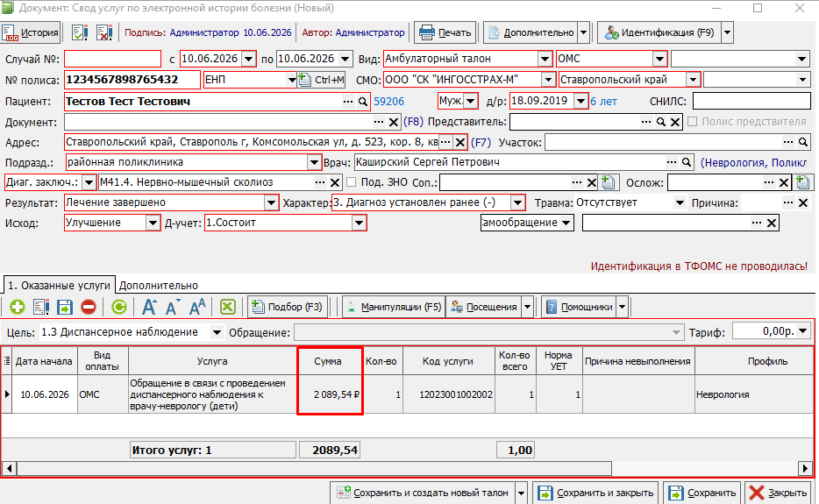Image resolution: width=819 pixels, height=504 pixels.
Task: Click the (F8) link next to Документ
Action: pyautogui.click(x=413, y=122)
